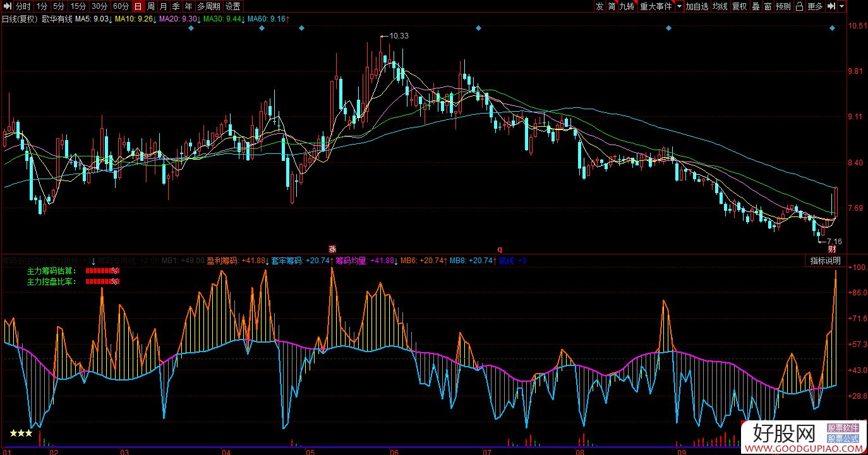Image resolution: width=868 pixels, height=455 pixels.
Task: Click the yellow MA10: 9.26 label
Action: click(x=135, y=19)
